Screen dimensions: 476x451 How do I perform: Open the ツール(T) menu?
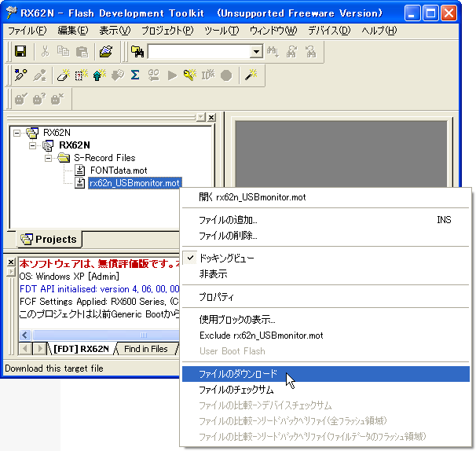(x=222, y=31)
